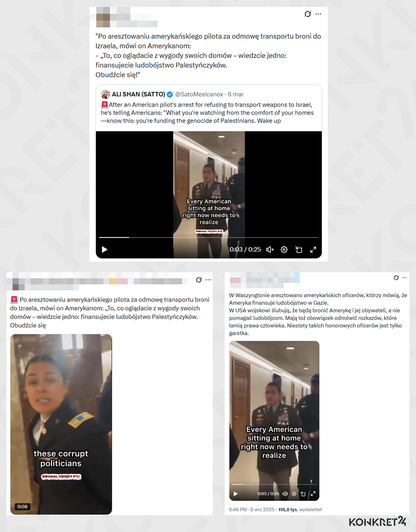Viewport: 416px width, 532px height.
Task: Play the bottom-right video
Action: (x=236, y=494)
